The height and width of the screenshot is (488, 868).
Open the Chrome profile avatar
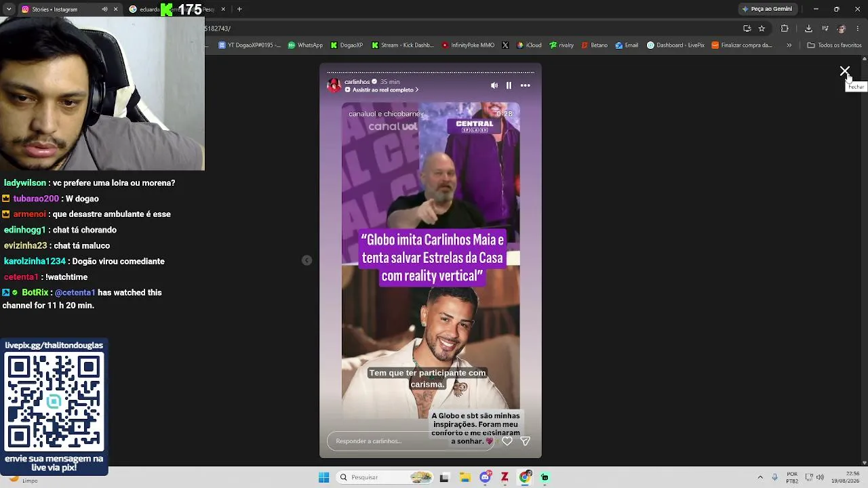(x=842, y=28)
